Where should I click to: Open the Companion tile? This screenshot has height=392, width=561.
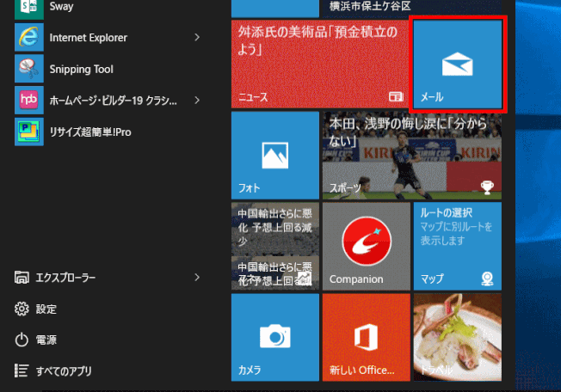point(367,246)
